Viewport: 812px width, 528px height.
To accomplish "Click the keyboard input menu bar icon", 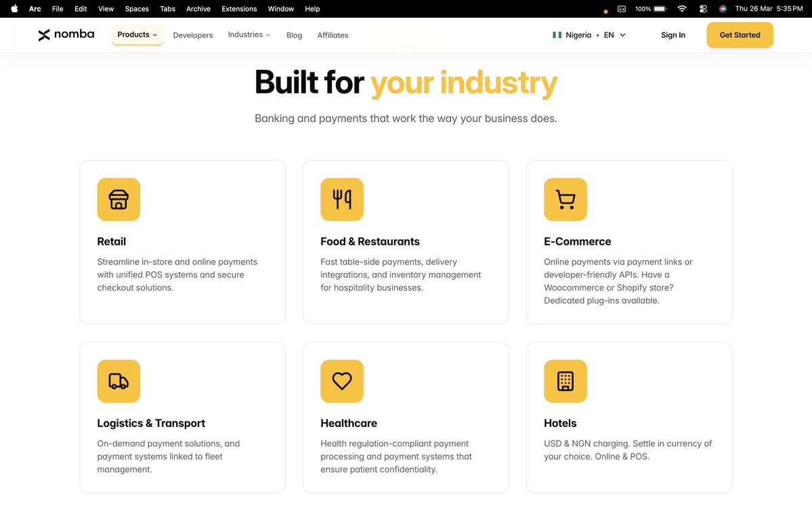I will [622, 9].
